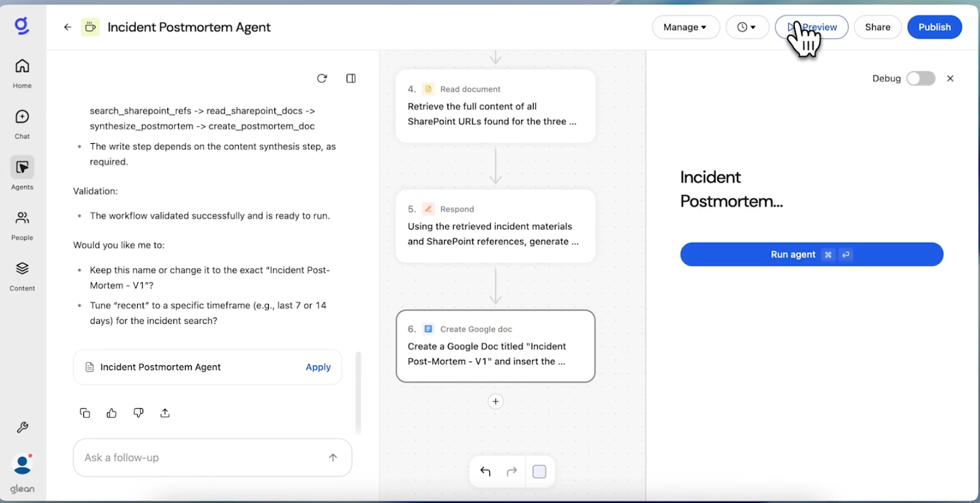The image size is (980, 503).
Task: Open People section in sidebar
Action: tap(22, 225)
